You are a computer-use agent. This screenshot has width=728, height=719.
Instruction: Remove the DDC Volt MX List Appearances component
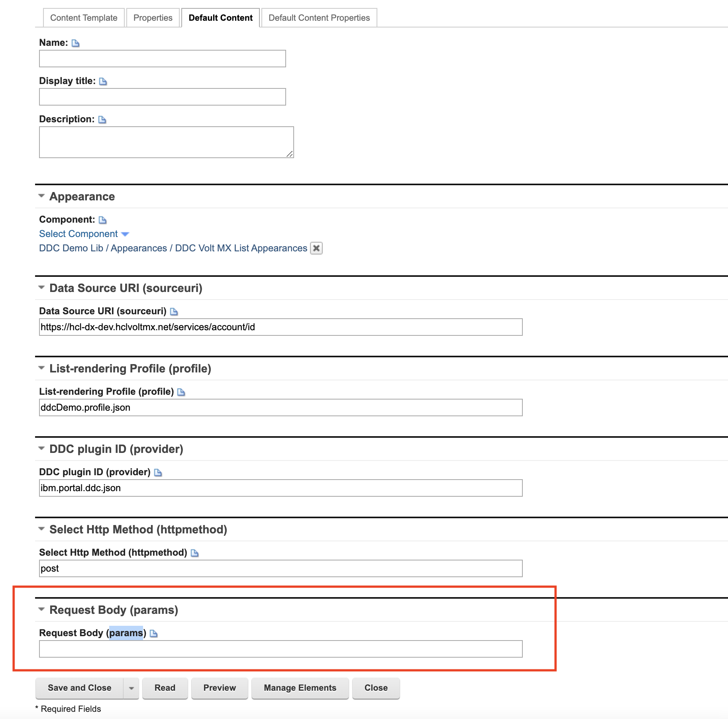click(x=316, y=248)
